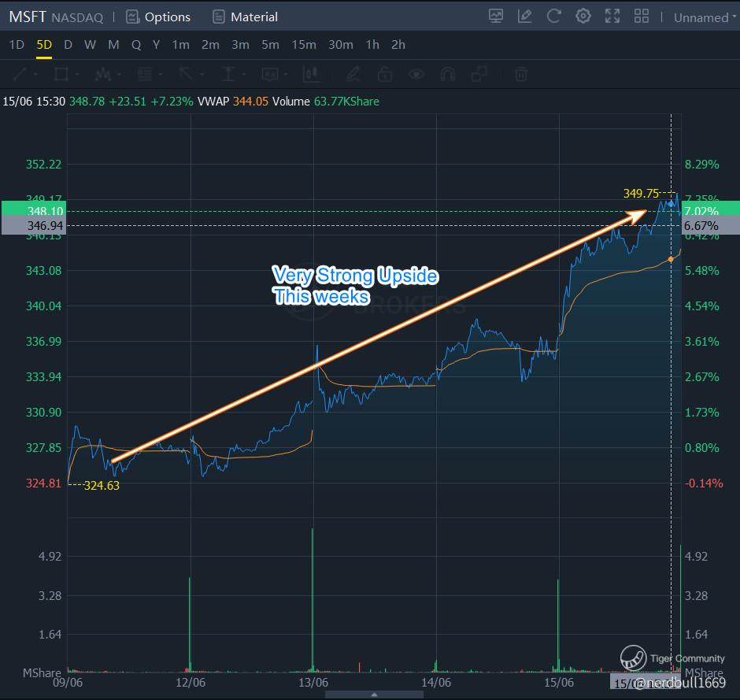The height and width of the screenshot is (700, 740).
Task: Click the 346.94 crosshair price label
Action: 34,226
